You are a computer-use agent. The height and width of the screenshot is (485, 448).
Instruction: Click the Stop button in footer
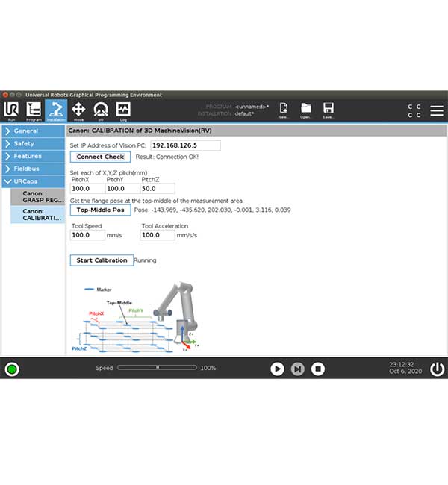click(x=318, y=369)
